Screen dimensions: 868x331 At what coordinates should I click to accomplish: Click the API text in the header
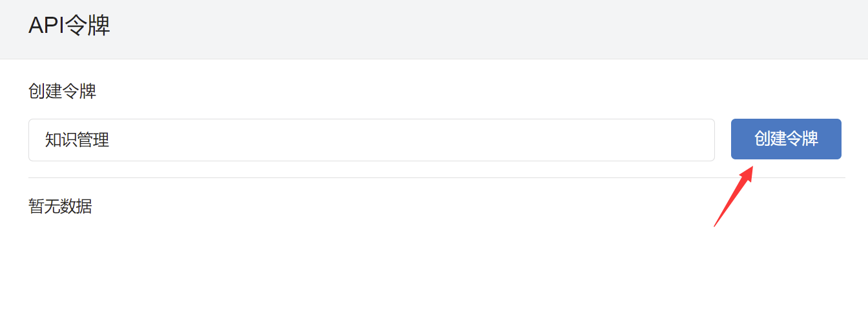(x=47, y=26)
